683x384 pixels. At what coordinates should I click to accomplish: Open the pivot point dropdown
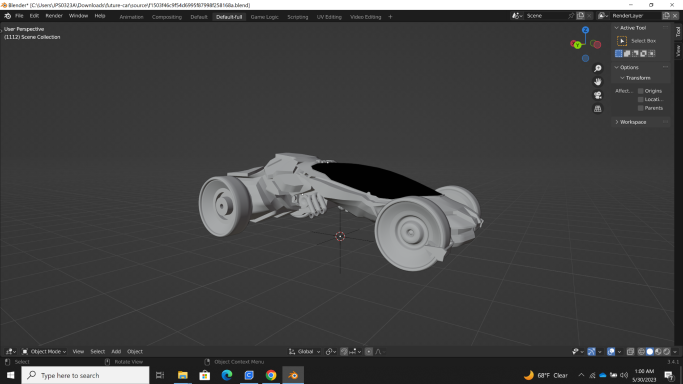pos(331,352)
